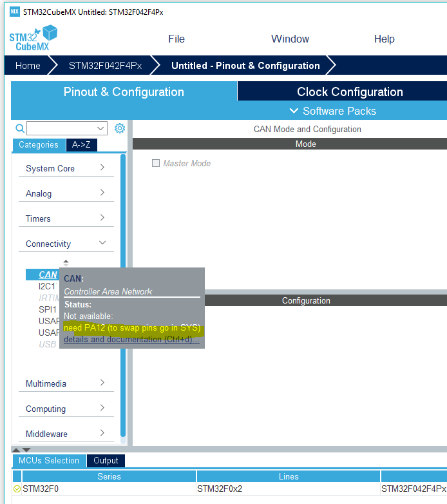
Task: Select SPI1 peripheral
Action: (x=48, y=309)
